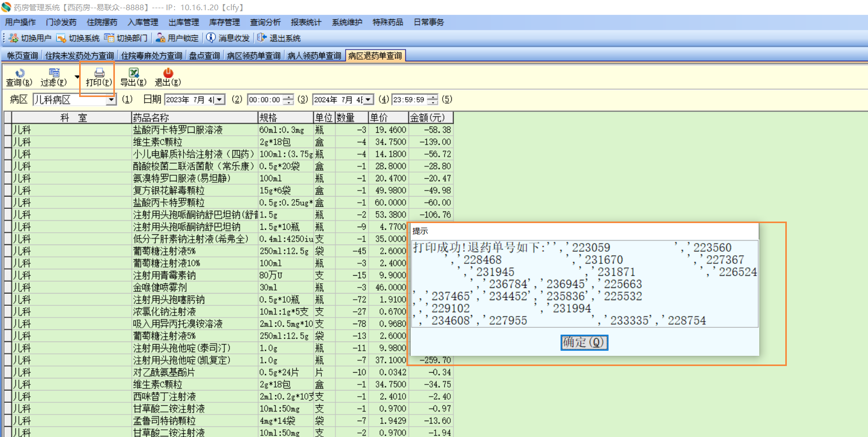868x437 pixels.
Task: Select the 酪酸梭菌二联活菌散 row
Action: [229, 166]
